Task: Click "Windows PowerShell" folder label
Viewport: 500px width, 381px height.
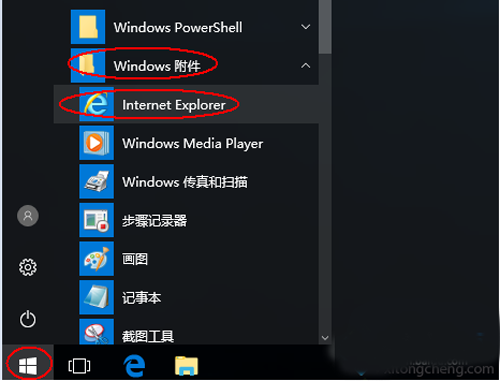Action: (x=178, y=28)
